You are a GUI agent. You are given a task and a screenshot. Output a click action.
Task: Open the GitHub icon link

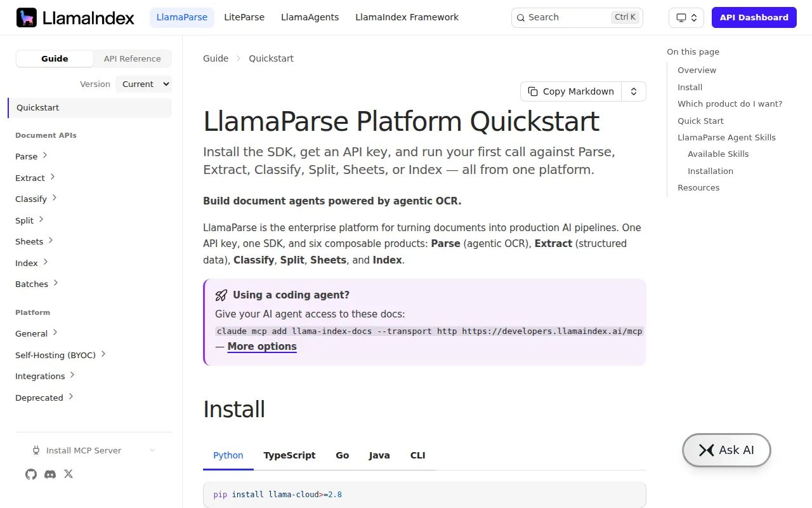pos(31,474)
